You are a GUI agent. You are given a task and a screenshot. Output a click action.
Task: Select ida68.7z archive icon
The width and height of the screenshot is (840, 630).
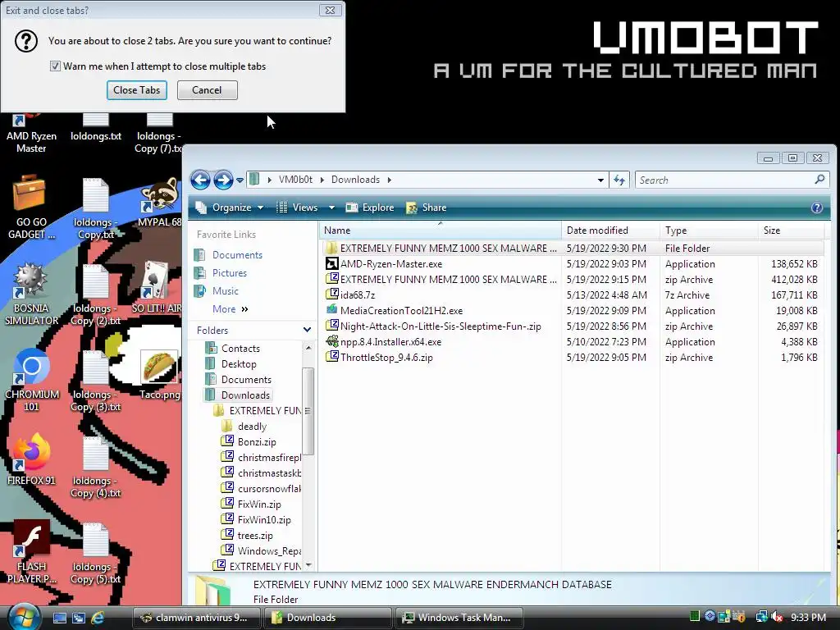(331, 294)
